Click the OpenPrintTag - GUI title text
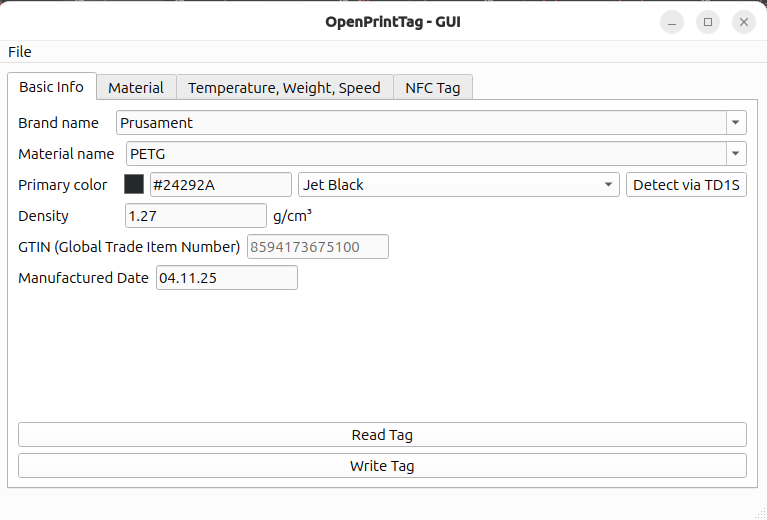The image size is (767, 520). click(393, 23)
